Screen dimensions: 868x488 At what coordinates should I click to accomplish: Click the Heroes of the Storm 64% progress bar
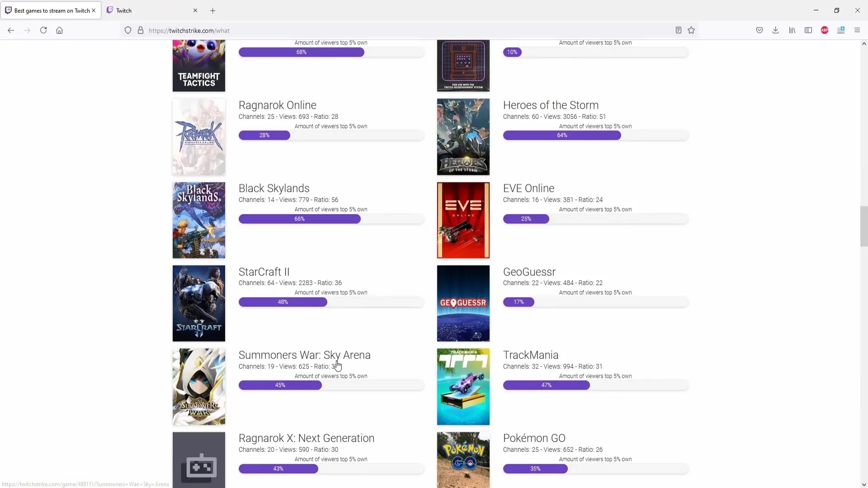(561, 135)
